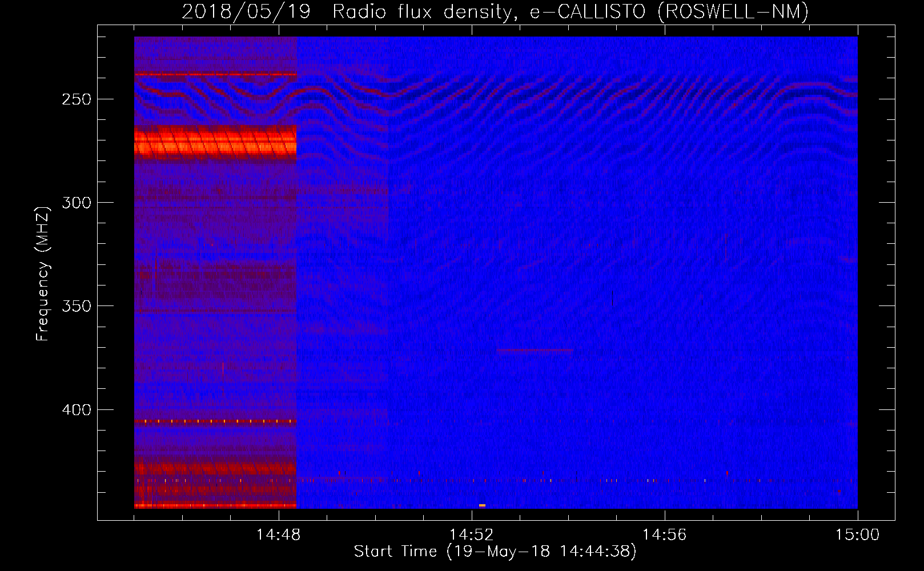
Task: Click the short horizontal red line near 372 MHz
Action: (x=535, y=350)
